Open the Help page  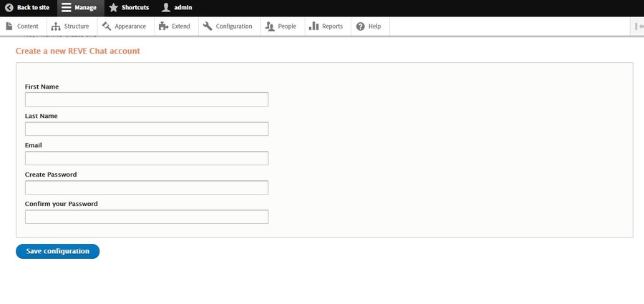369,26
